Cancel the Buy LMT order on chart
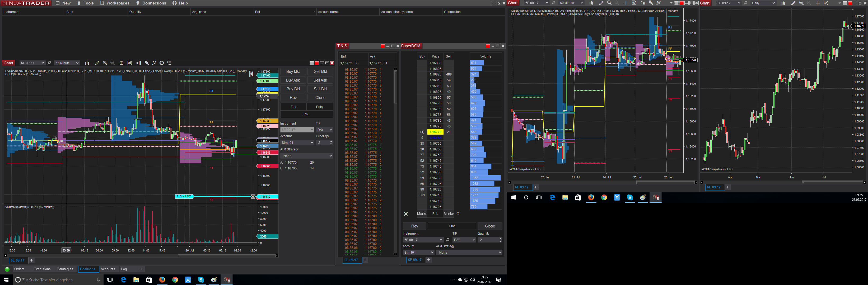This screenshot has height=285, width=868. point(253,197)
